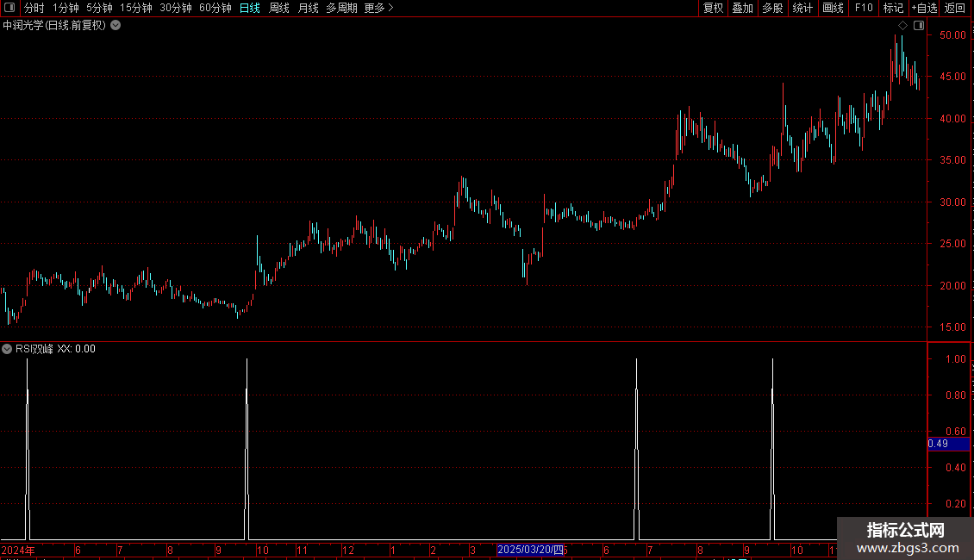Click the 0.20 indicator axis label
Image resolution: width=974 pixels, height=560 pixels.
tap(955, 503)
